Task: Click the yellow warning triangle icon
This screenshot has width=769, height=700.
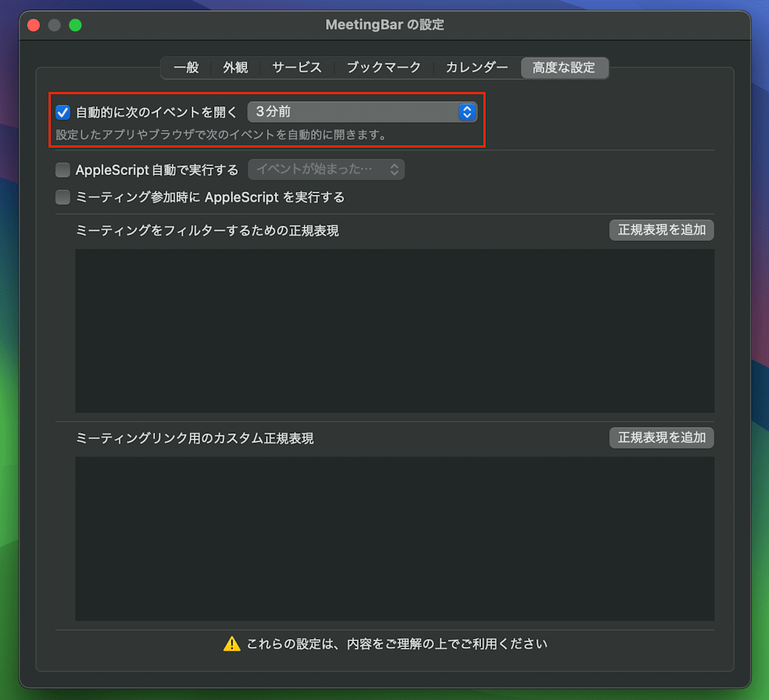Action: coord(232,644)
